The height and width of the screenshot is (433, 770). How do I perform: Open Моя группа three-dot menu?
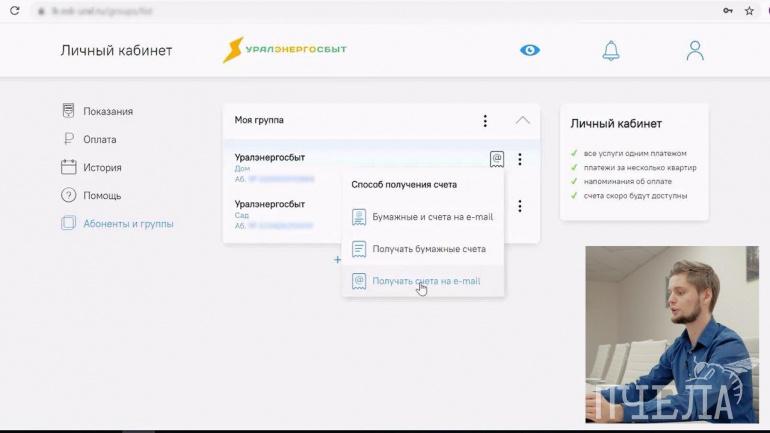[x=485, y=120]
